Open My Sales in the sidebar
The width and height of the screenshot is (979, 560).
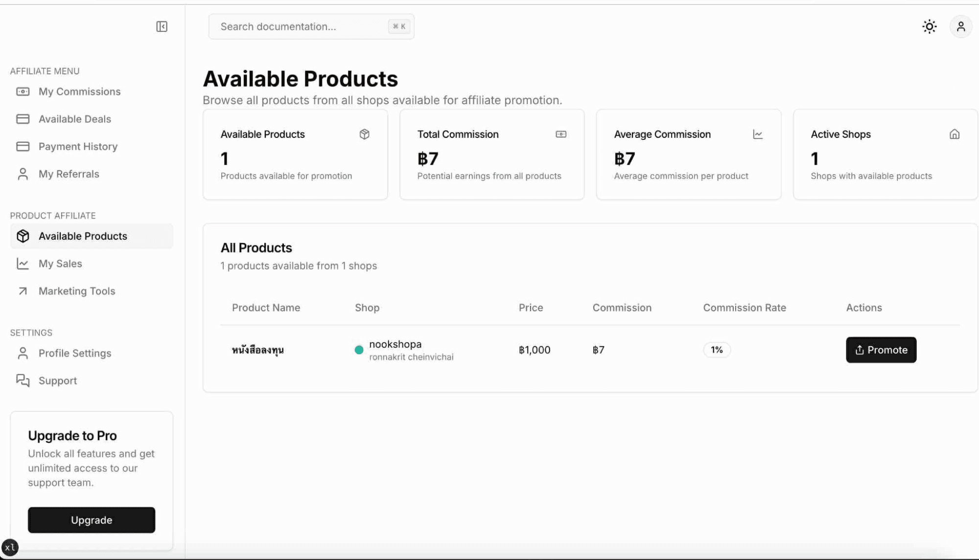(60, 264)
